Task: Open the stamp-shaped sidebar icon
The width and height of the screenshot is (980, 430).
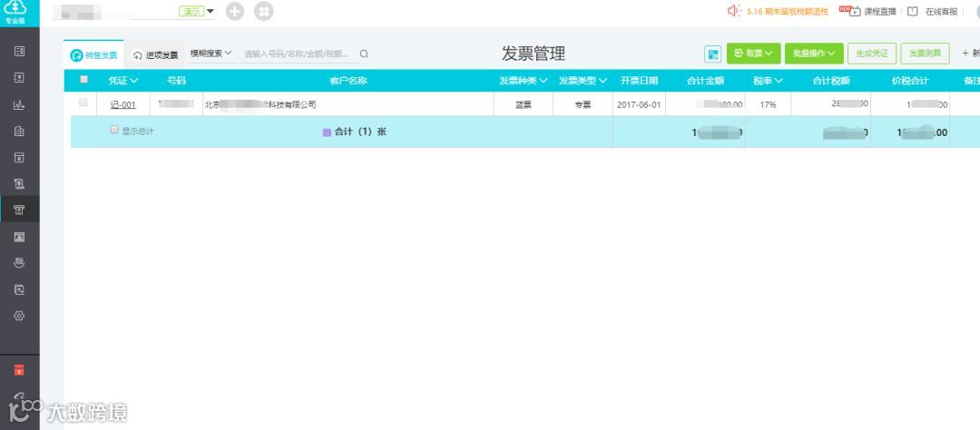Action: tap(19, 263)
